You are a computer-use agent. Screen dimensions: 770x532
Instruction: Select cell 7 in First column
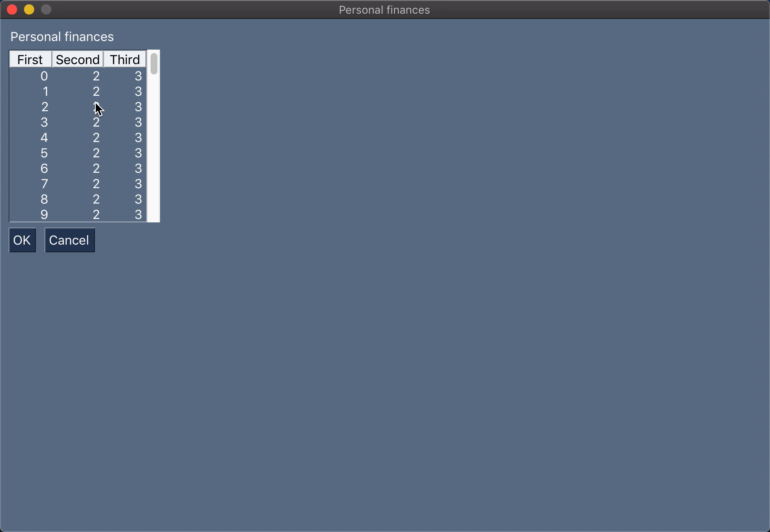[x=30, y=184]
